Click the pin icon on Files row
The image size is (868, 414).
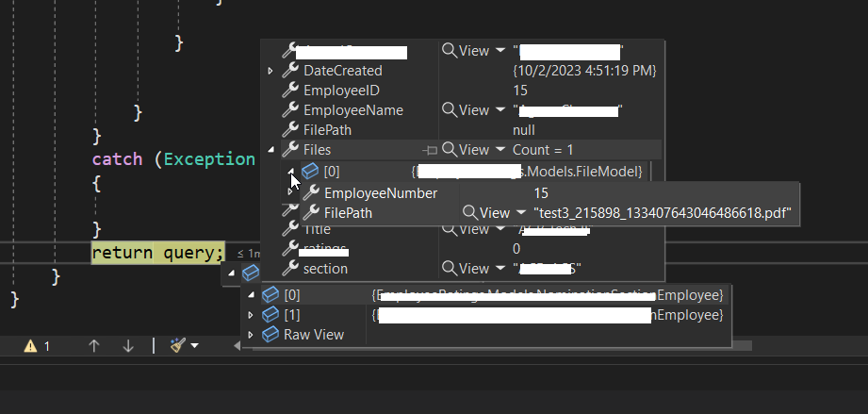[x=430, y=150]
